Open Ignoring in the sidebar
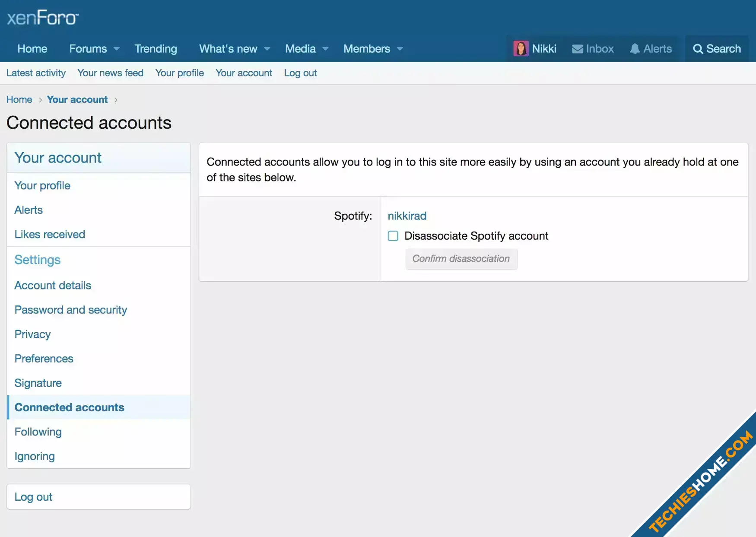Screen dimensions: 756x537 point(98,456)
